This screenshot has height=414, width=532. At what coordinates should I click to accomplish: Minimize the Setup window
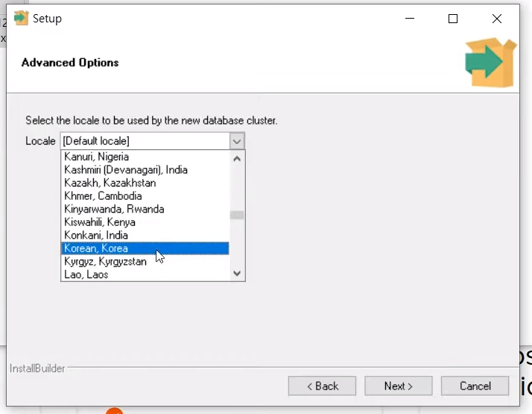coord(410,19)
